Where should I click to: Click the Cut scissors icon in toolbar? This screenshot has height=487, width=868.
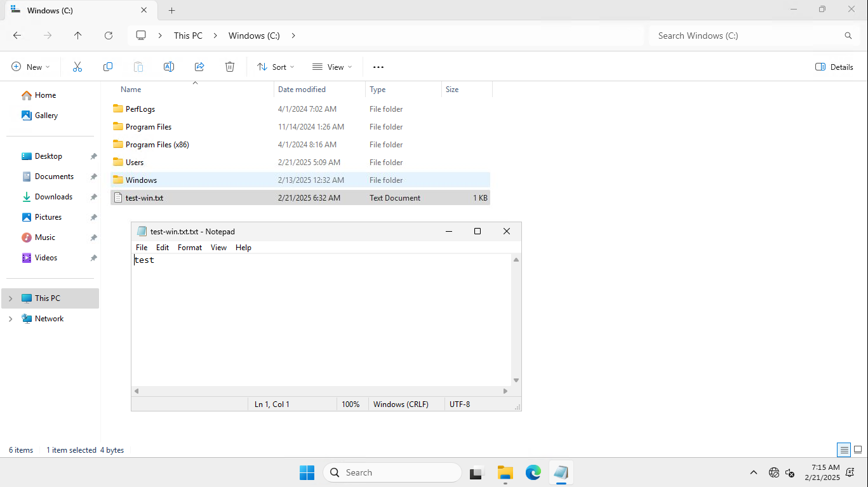77,67
